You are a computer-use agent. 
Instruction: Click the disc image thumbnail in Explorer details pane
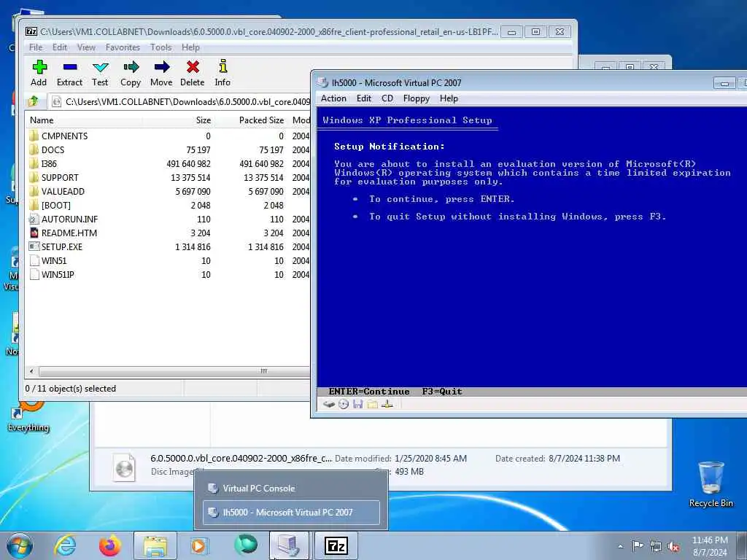pos(124,467)
